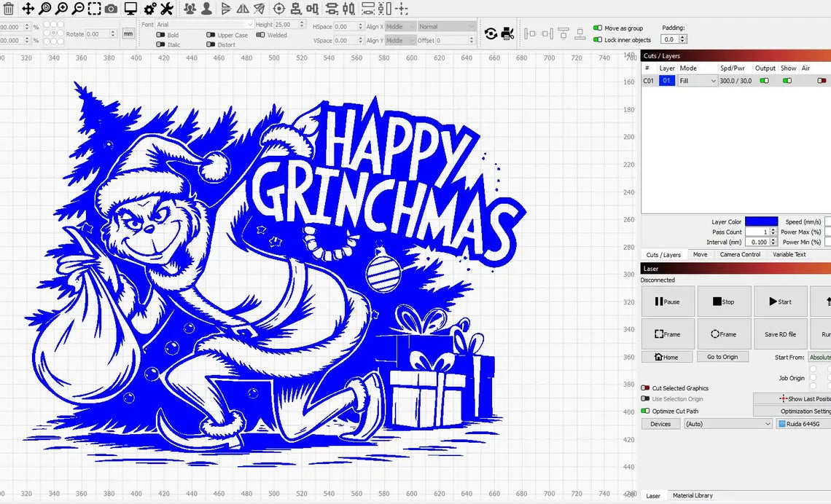Click the Zoom In magnifier icon
This screenshot has width=831, height=504.
pyautogui.click(x=61, y=9)
